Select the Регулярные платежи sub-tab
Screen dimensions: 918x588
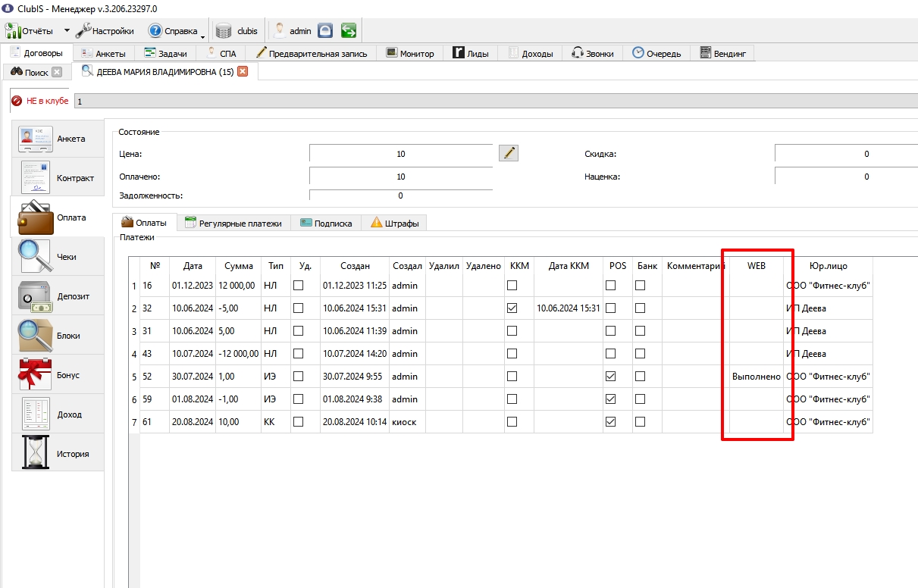click(x=233, y=224)
